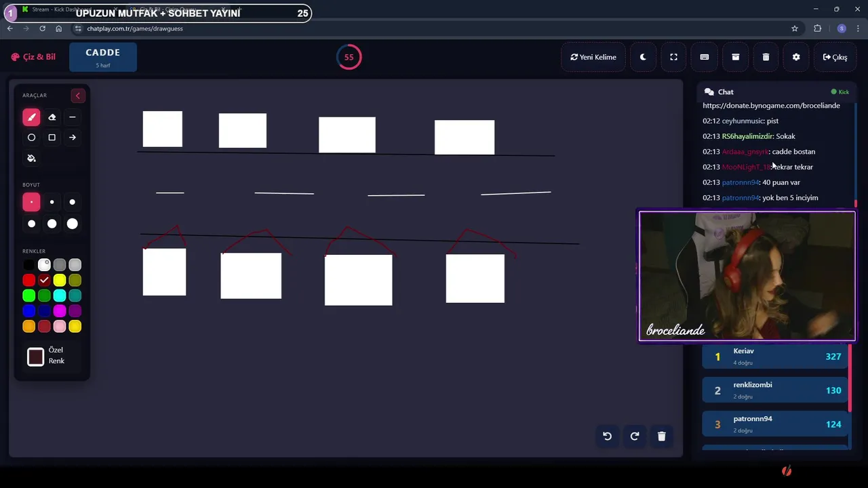Pick the white color swatch
Image resolution: width=868 pixels, height=488 pixels.
point(44,265)
